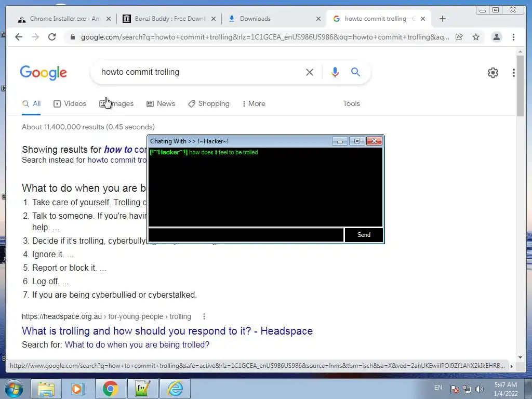
Task: Open 'What to do when you are being trolled?' link
Action: [x=137, y=344]
